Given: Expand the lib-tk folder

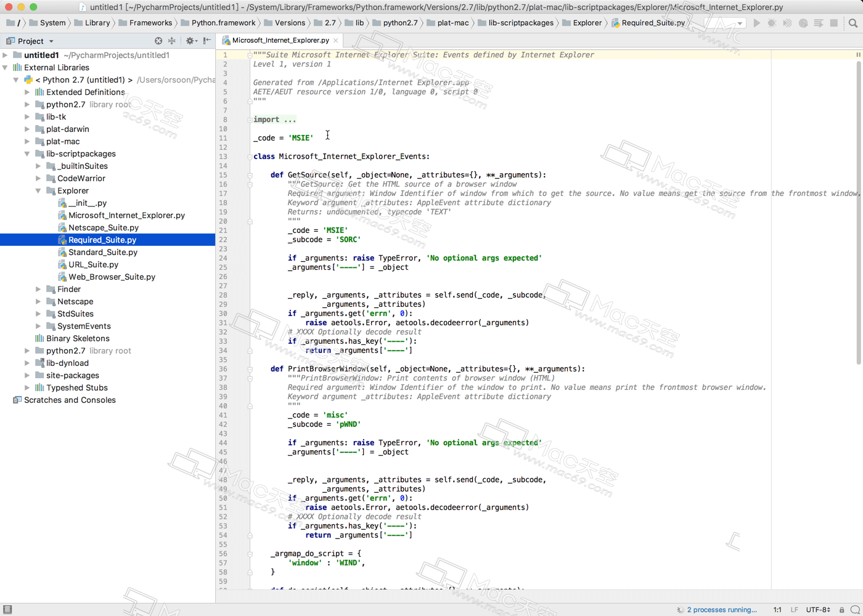Looking at the screenshot, I should [x=27, y=116].
